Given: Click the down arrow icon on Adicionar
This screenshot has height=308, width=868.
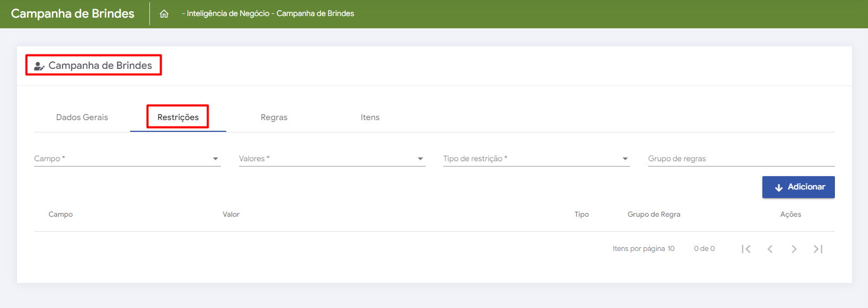Looking at the screenshot, I should [778, 187].
